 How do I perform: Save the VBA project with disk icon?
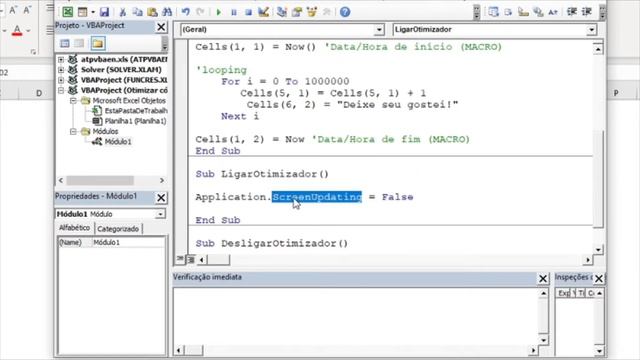click(x=104, y=12)
